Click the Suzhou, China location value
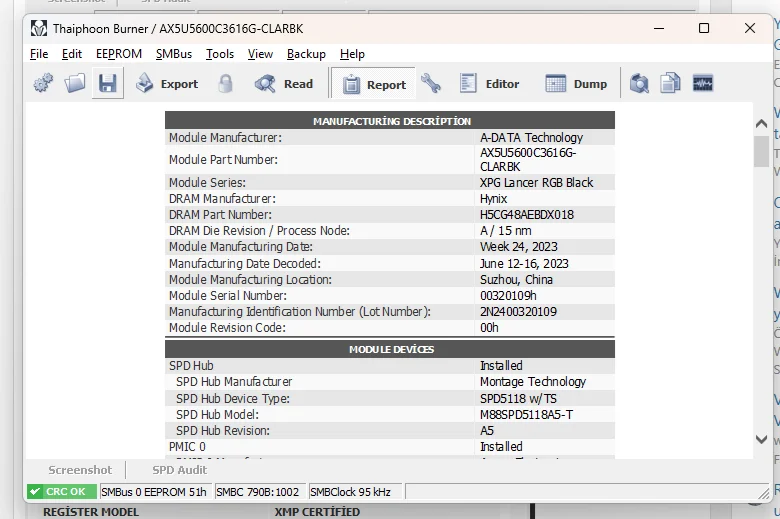The width and height of the screenshot is (780, 519). pos(516,280)
